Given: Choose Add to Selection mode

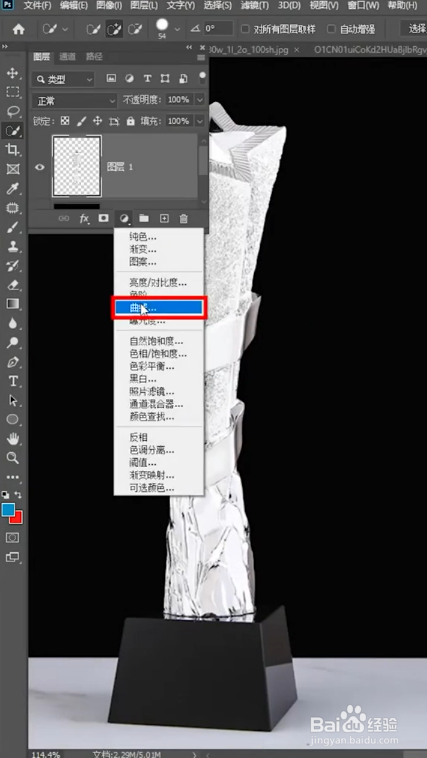Looking at the screenshot, I should point(114,29).
